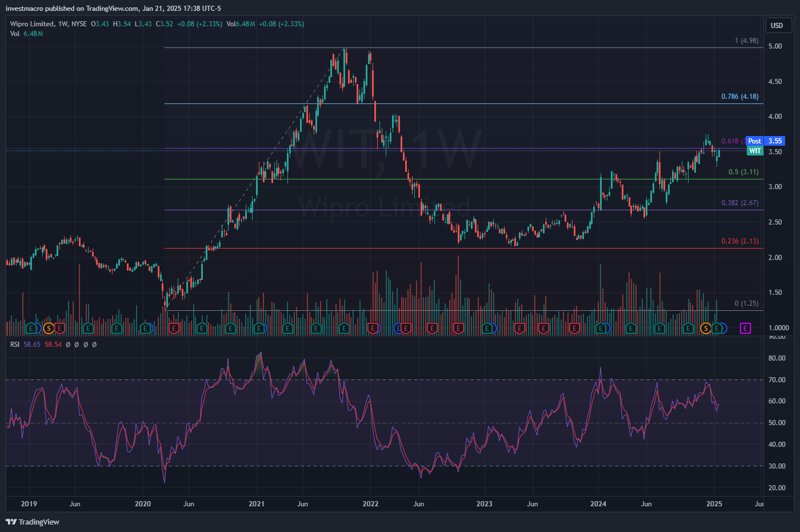
Task: Select the 0.786 (4.18) Fibonacci label
Action: pos(740,97)
